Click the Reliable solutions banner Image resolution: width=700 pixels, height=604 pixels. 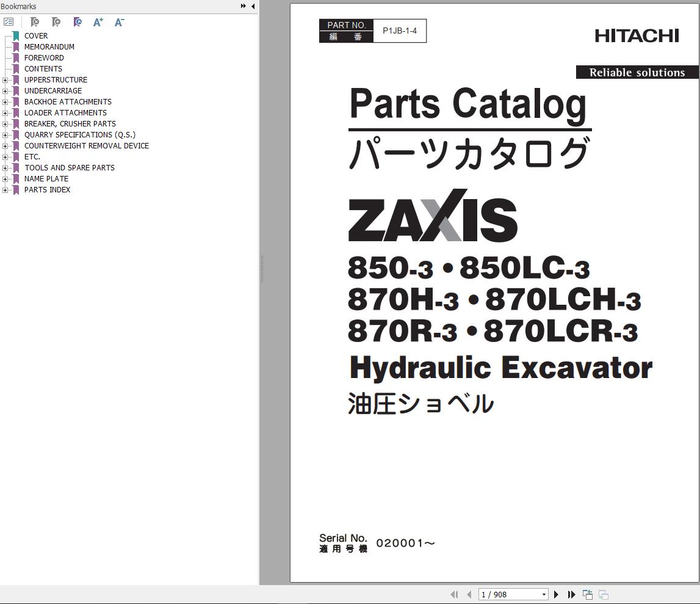637,73
